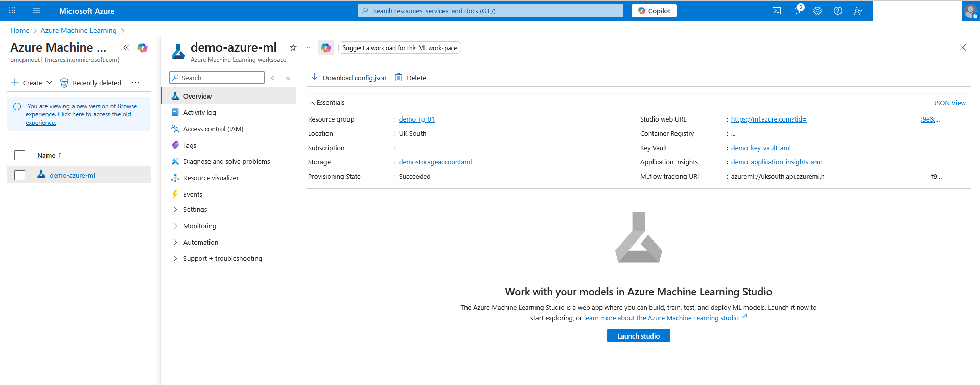The width and height of the screenshot is (980, 385).
Task: Open the help question mark menu
Action: [x=838, y=11]
